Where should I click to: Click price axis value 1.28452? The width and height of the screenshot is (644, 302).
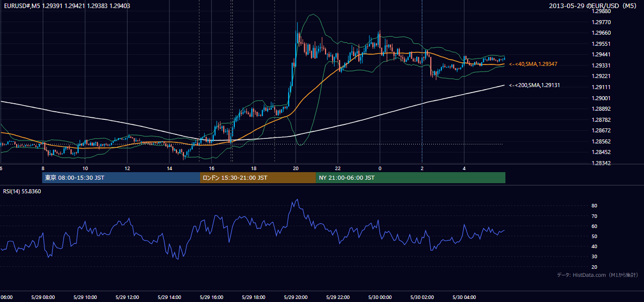[601, 152]
